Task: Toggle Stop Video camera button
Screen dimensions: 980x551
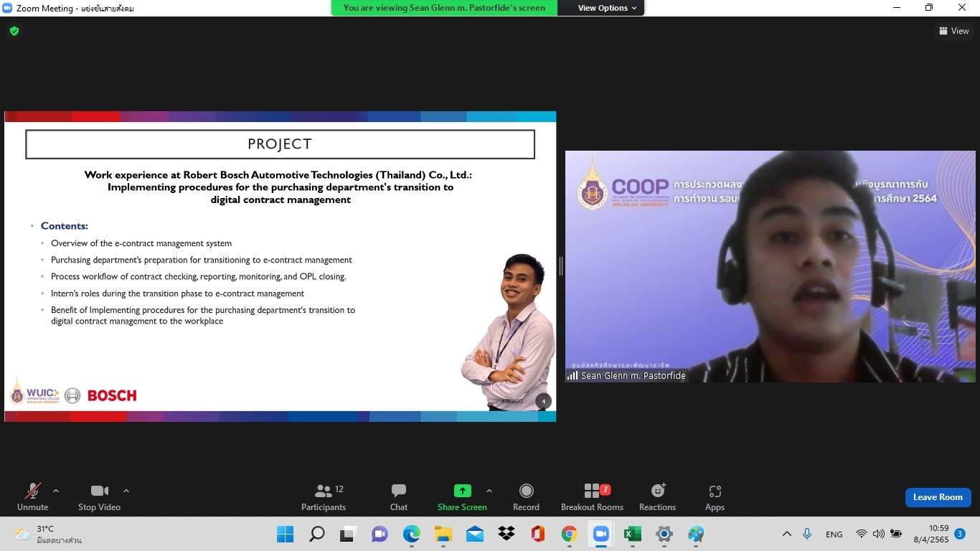Action: point(99,497)
